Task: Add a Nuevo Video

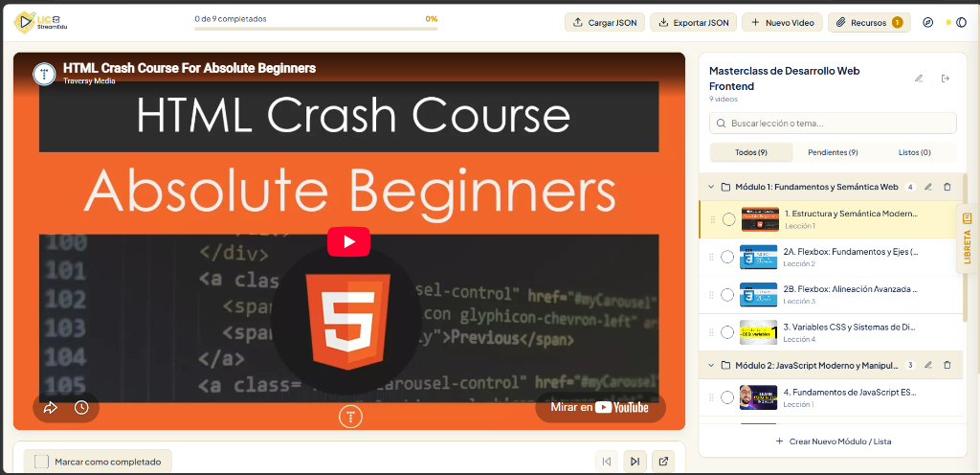Action: click(x=782, y=22)
